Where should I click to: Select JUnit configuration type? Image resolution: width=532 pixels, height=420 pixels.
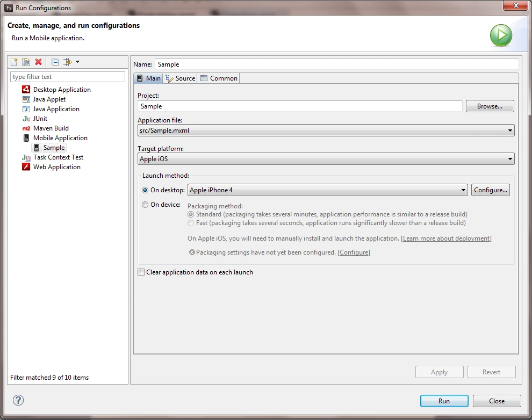pyautogui.click(x=40, y=119)
